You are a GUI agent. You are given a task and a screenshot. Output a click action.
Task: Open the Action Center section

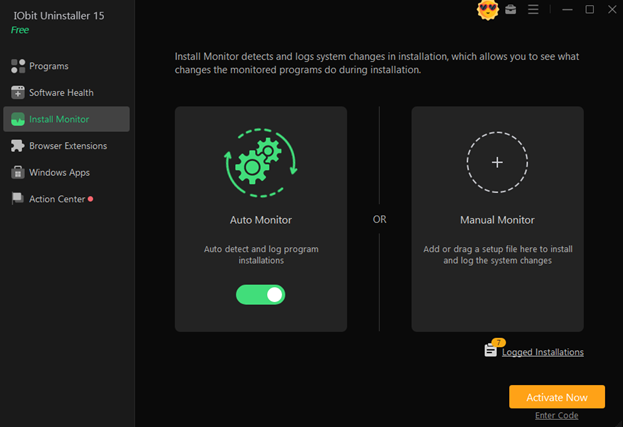(57, 199)
